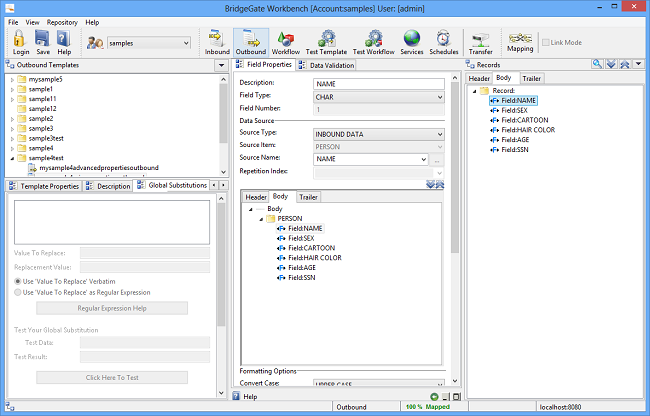Click the ellipsis button beside Source Name
650x416 pixels.
coord(437,160)
